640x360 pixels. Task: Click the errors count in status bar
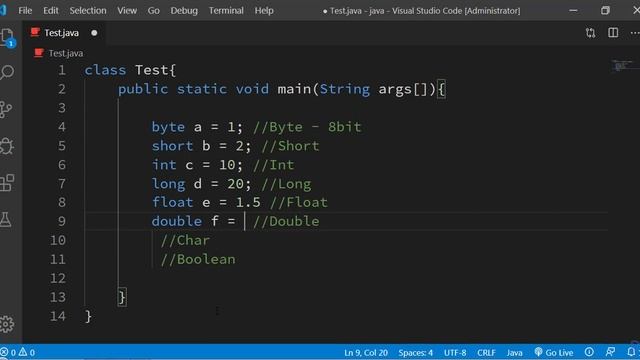[x=8, y=352]
